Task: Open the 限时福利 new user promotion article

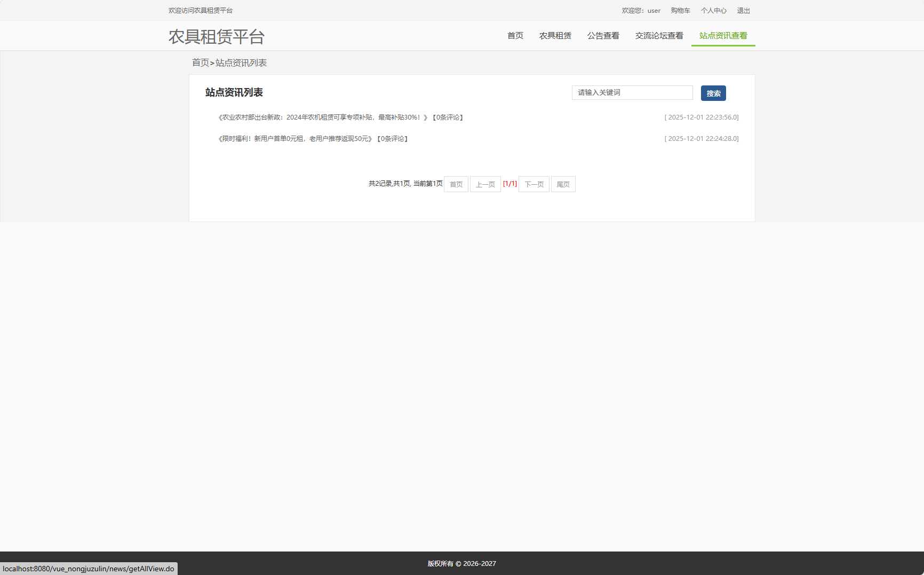Action: [x=295, y=138]
